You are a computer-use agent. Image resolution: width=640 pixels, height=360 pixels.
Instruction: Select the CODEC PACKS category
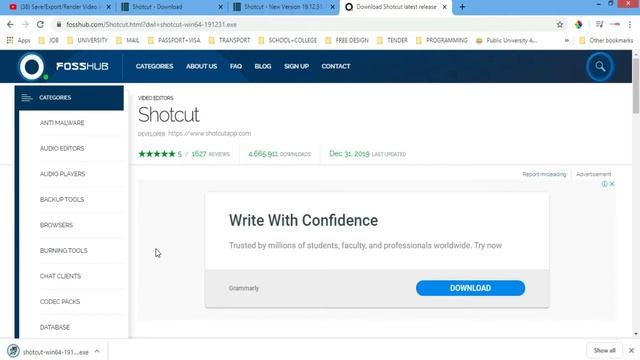click(x=60, y=302)
